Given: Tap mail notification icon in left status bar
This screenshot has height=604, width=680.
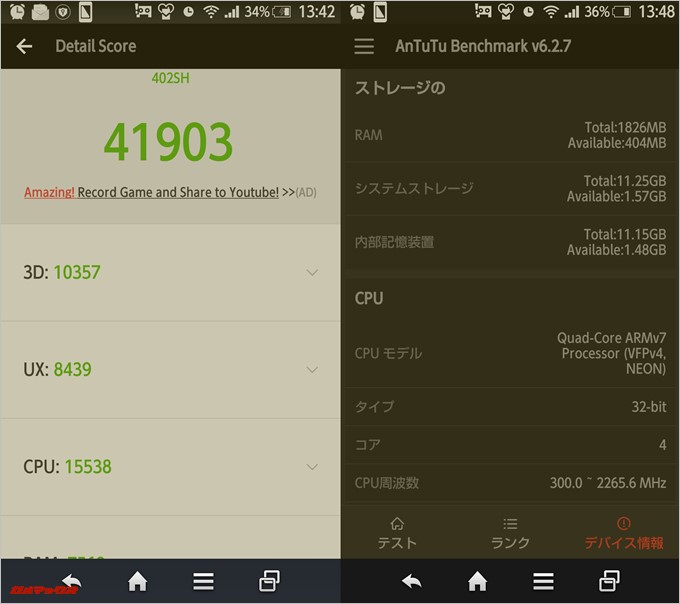Looking at the screenshot, I should pos(40,12).
